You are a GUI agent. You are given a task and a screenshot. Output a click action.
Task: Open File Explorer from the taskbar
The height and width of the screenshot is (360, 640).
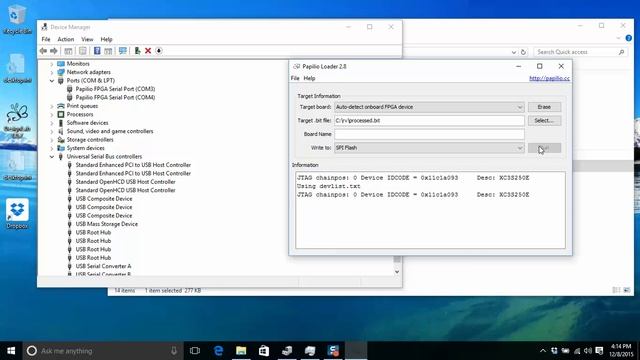click(241, 351)
